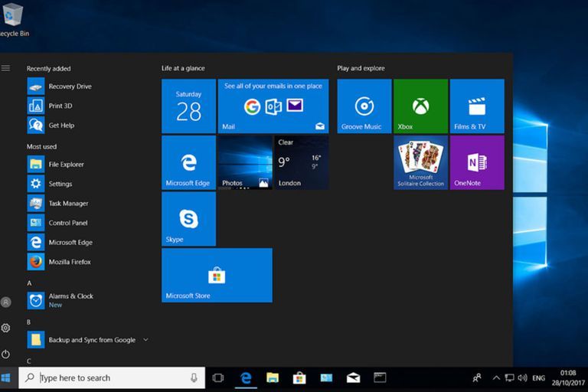
Task: Open the Microsoft Edge tile
Action: coord(188,162)
